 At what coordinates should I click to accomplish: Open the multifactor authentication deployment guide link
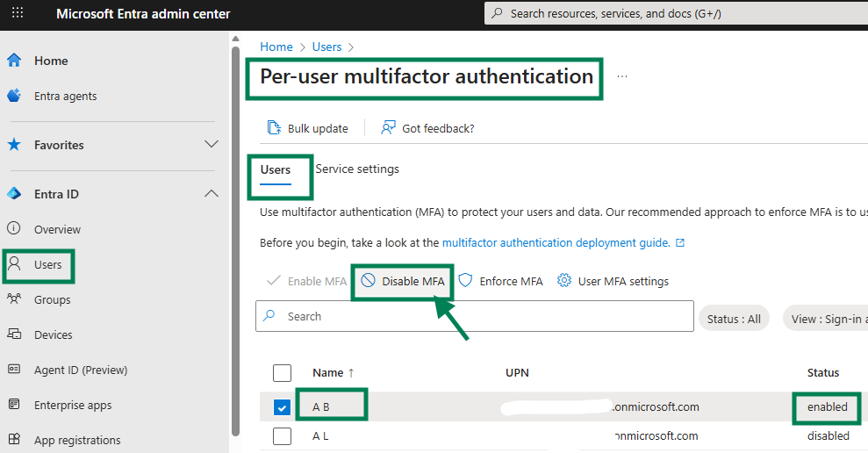(556, 242)
